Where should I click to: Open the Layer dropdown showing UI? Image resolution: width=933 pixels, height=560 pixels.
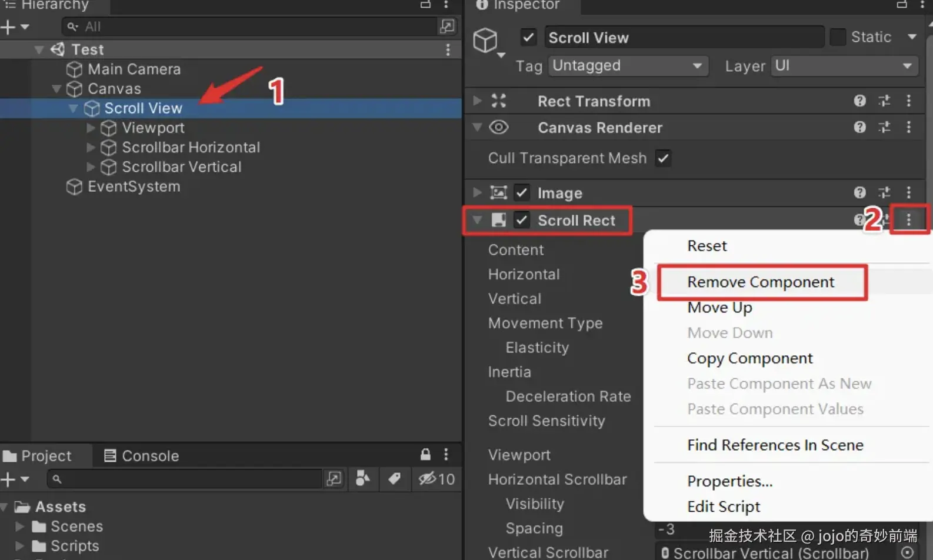[844, 65]
